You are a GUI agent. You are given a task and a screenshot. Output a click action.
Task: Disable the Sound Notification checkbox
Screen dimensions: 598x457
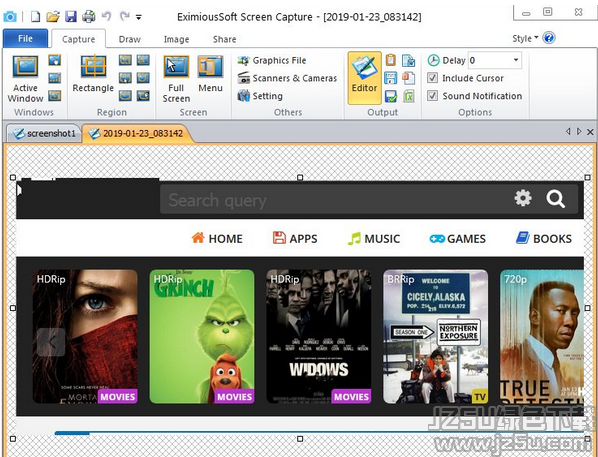click(x=432, y=95)
